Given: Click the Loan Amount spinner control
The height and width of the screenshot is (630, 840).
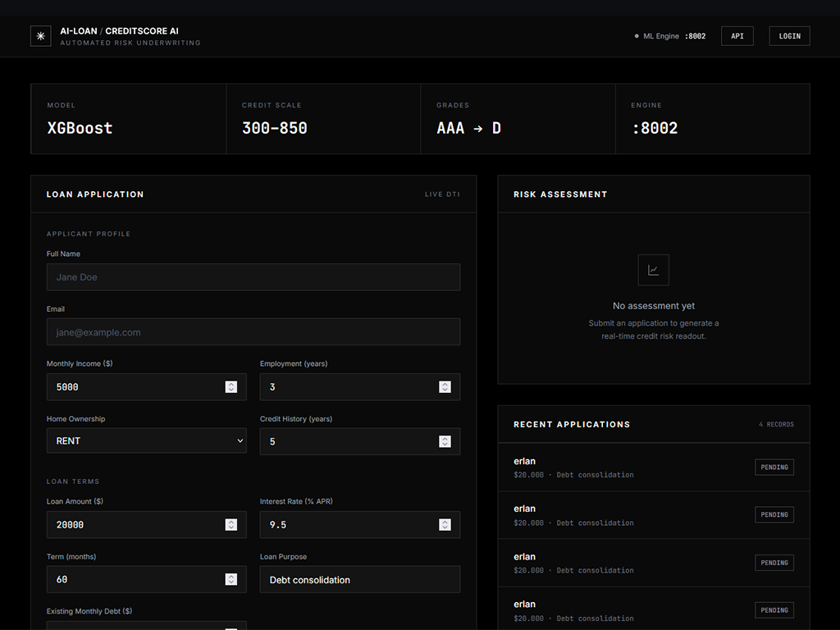Looking at the screenshot, I should pos(231,524).
